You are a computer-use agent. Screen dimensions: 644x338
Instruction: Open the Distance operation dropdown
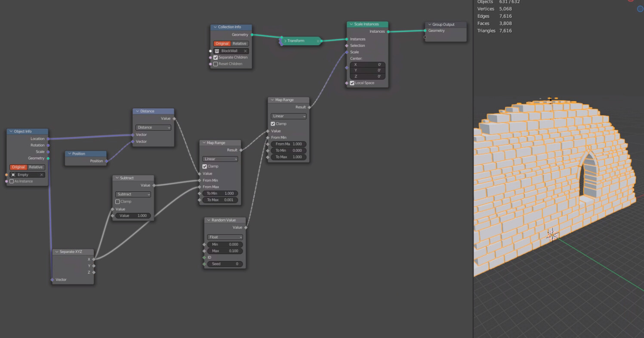154,128
